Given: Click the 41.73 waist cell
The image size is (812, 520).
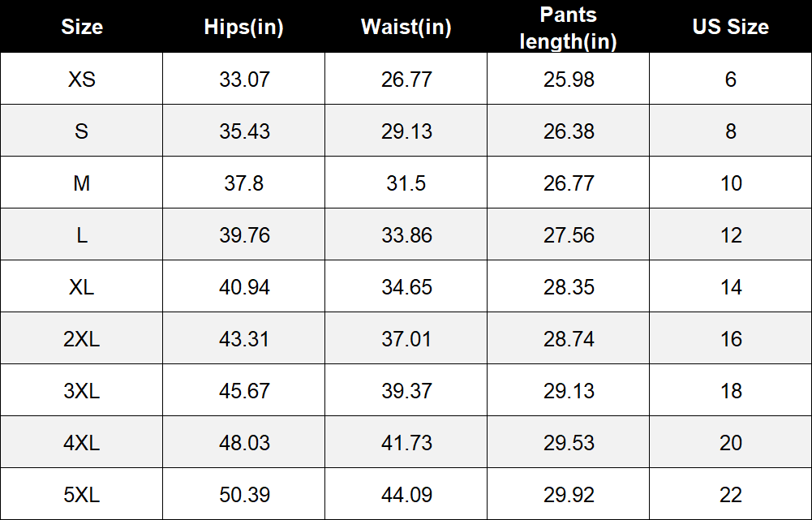Looking at the screenshot, I should coord(406,443).
